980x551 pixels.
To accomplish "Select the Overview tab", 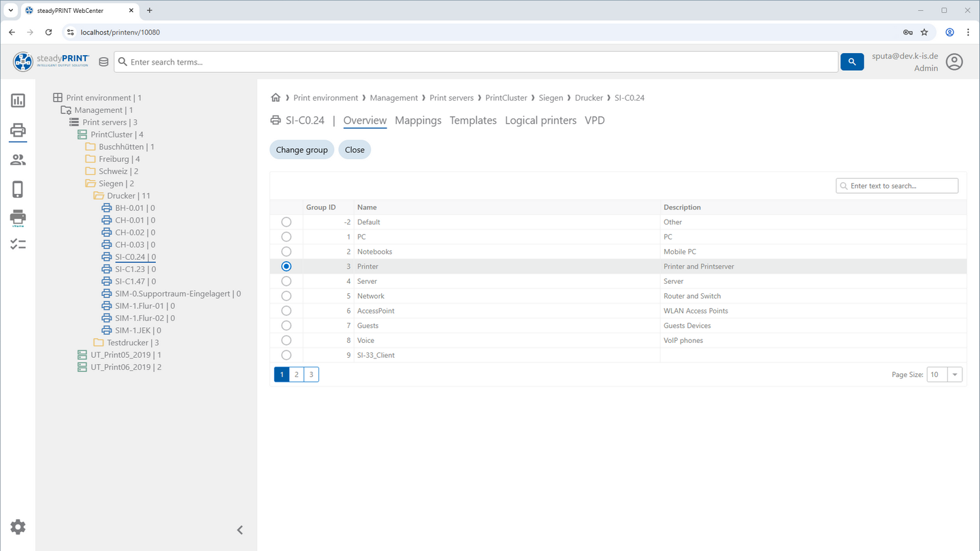I will (365, 120).
